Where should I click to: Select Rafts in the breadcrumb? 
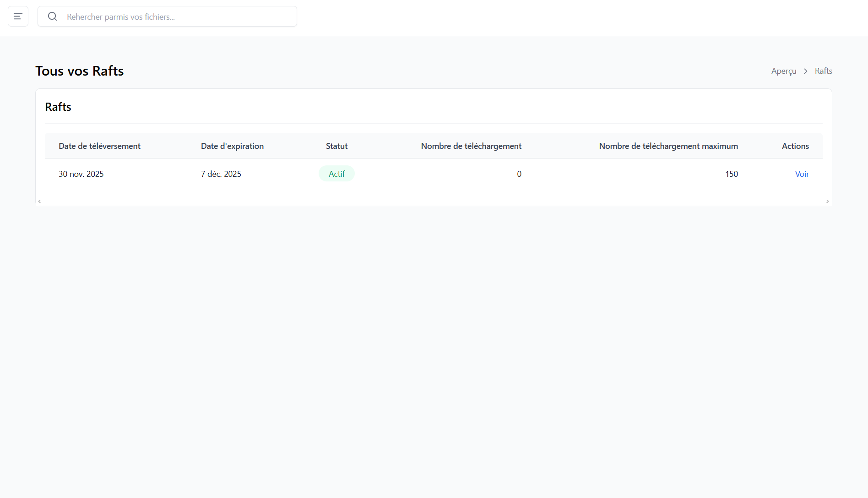[x=823, y=71]
